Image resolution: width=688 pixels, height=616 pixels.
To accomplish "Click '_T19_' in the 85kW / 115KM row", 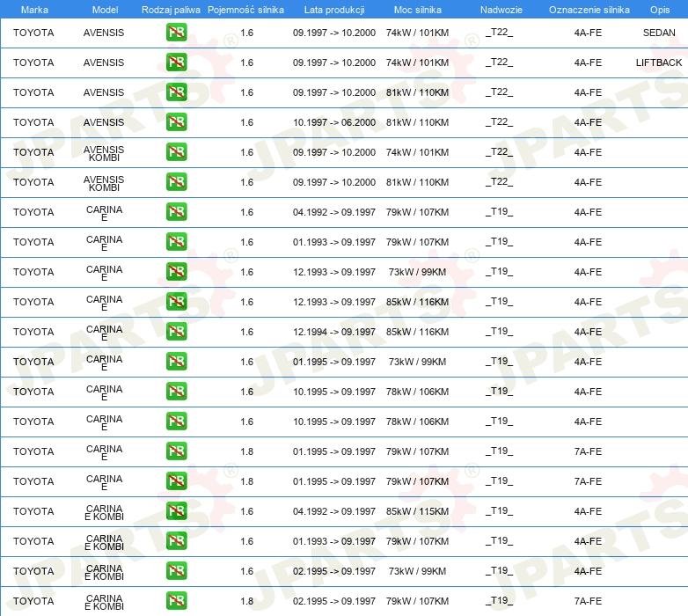I will pos(500,510).
